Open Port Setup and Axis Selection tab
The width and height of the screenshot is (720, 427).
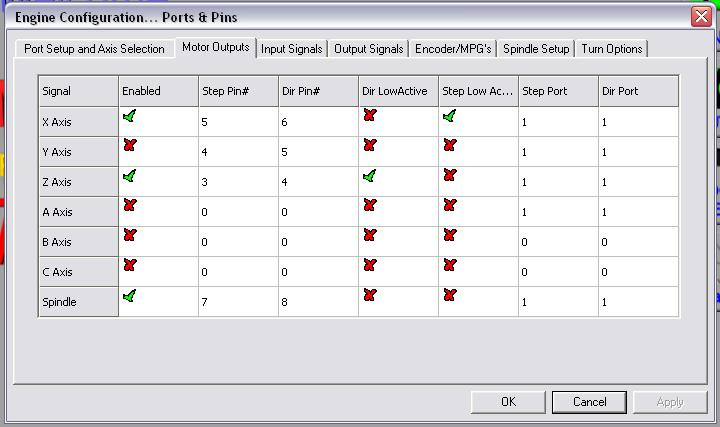coord(94,49)
